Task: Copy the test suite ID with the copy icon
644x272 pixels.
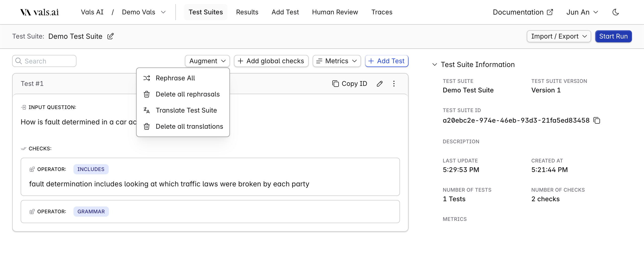Action: click(x=597, y=121)
